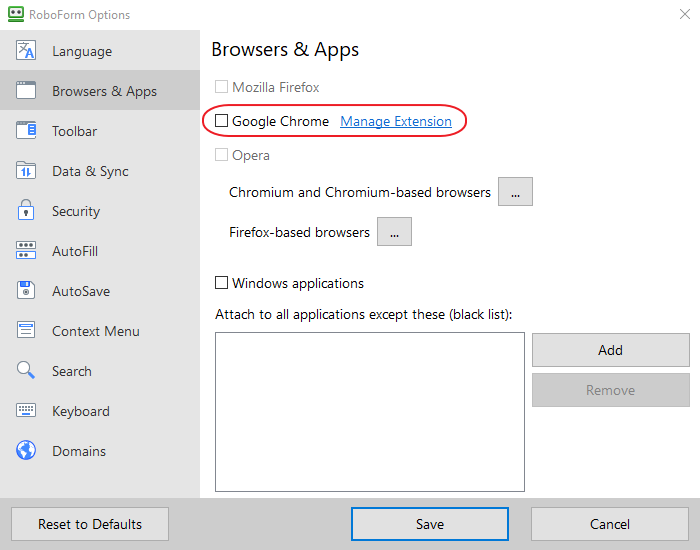Click the AutoFill form icon
700x550 pixels.
26,250
